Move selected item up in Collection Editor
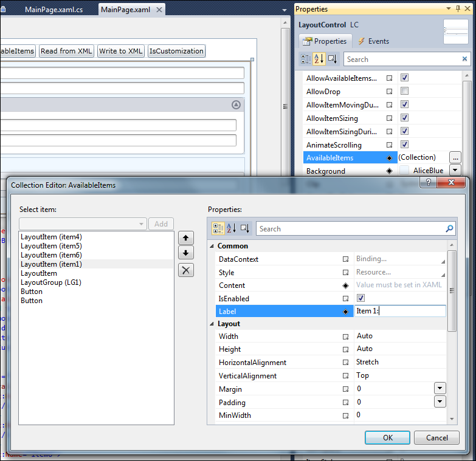The image size is (476, 461). 186,237
